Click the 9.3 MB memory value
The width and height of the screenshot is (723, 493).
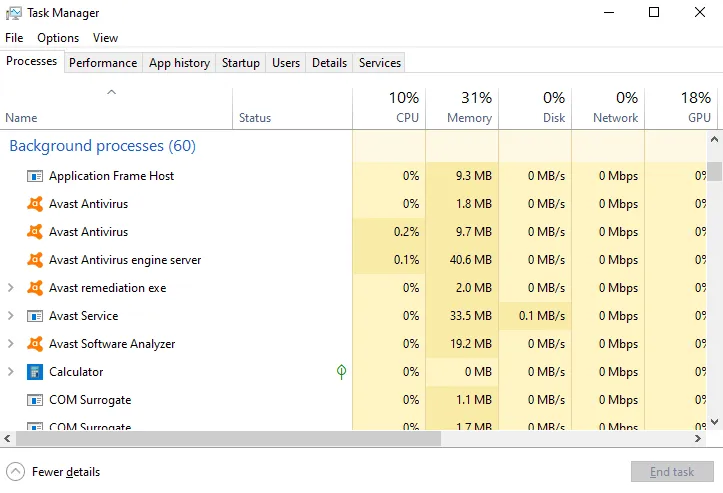click(x=474, y=176)
